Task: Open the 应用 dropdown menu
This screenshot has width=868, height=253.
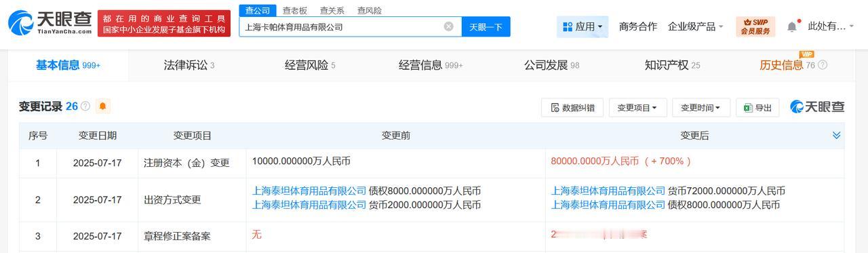Action: pyautogui.click(x=583, y=26)
